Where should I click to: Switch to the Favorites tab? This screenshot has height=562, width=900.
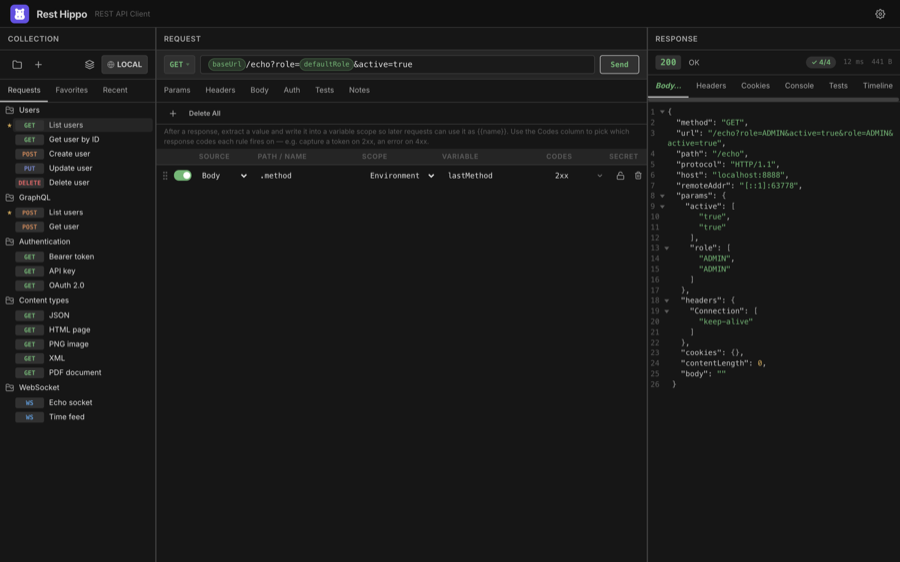click(72, 90)
